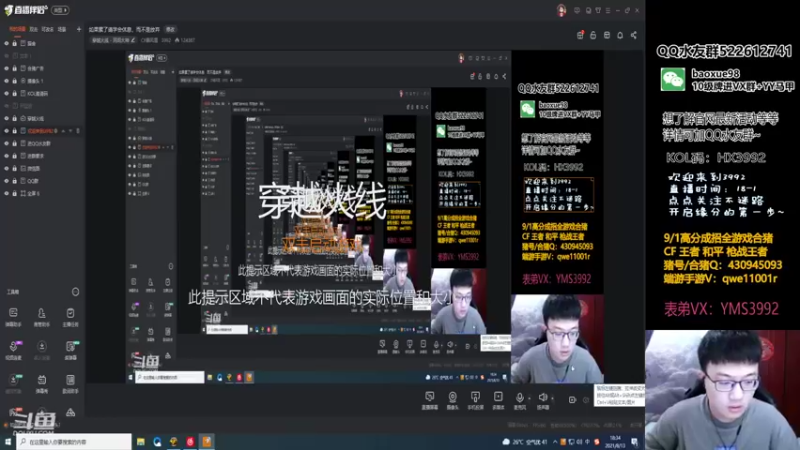Expand the system tray hidden icons
Viewport: 800px width, 450px height.
[555, 442]
